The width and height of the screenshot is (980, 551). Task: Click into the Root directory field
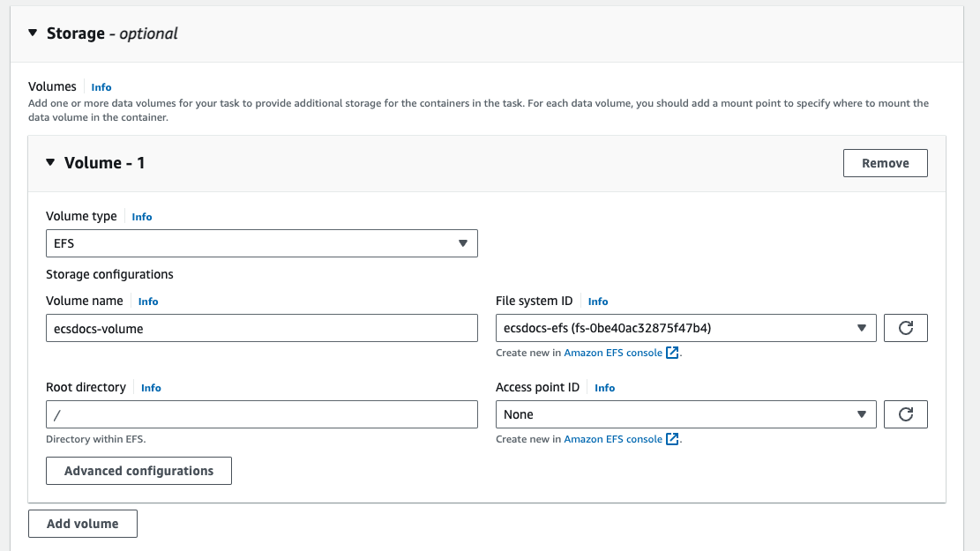pyautogui.click(x=261, y=414)
